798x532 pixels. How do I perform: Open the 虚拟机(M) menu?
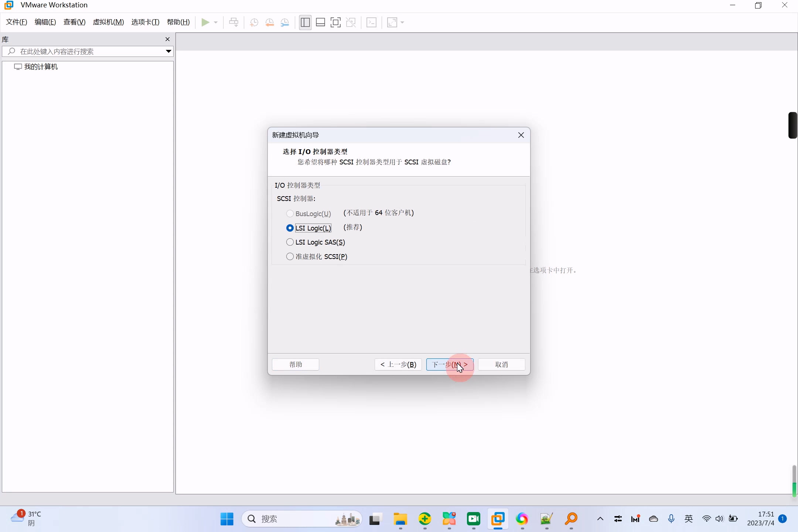click(108, 22)
